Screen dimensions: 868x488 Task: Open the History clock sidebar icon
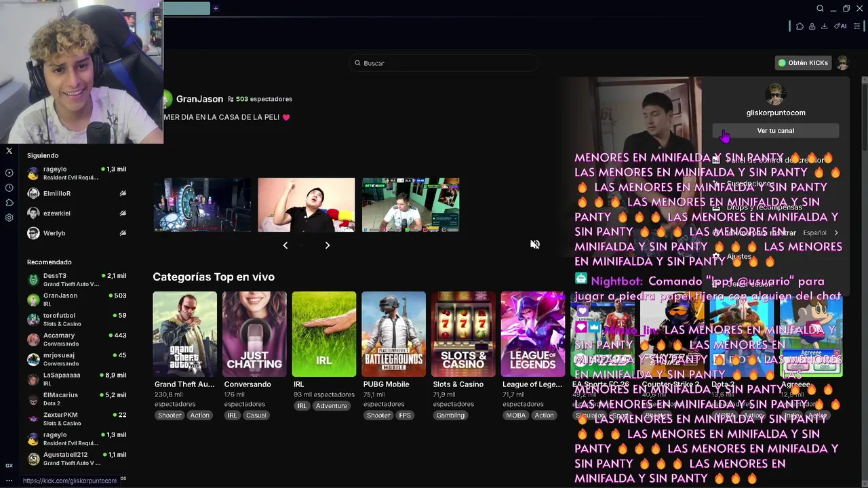click(9, 188)
